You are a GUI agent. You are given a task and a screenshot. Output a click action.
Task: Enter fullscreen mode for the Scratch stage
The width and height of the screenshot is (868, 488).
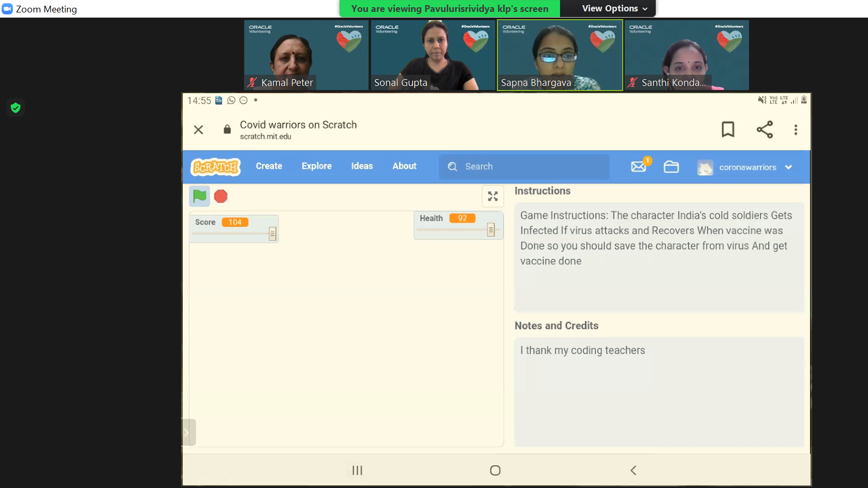pos(493,196)
